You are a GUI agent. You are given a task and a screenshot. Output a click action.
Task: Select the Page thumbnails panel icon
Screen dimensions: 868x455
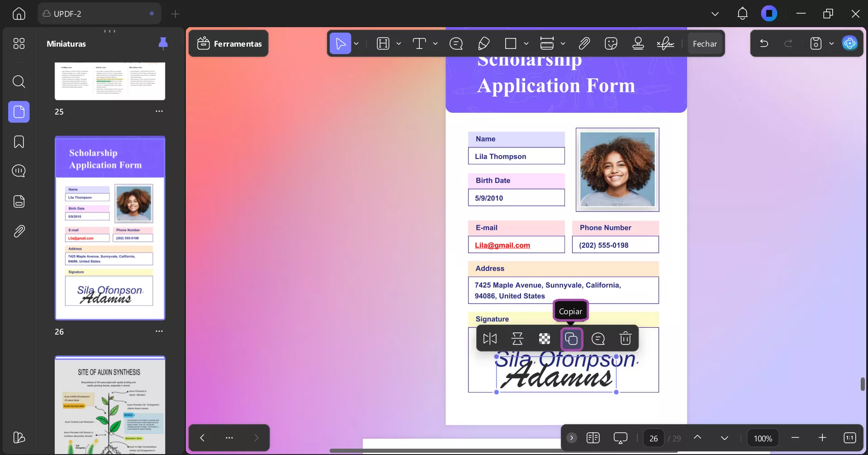tap(19, 112)
